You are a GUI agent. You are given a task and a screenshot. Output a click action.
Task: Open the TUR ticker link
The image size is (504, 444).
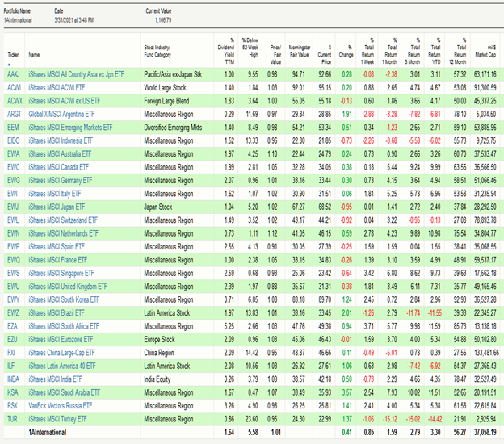(x=12, y=419)
